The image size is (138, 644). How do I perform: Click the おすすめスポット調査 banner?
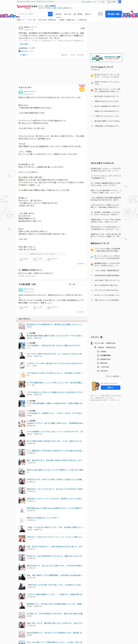coord(106,58)
